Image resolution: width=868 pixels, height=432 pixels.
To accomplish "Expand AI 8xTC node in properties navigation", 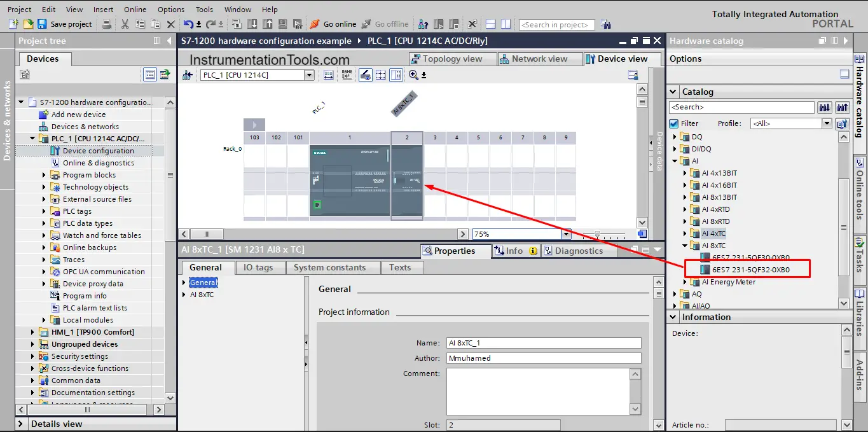I will (x=184, y=295).
